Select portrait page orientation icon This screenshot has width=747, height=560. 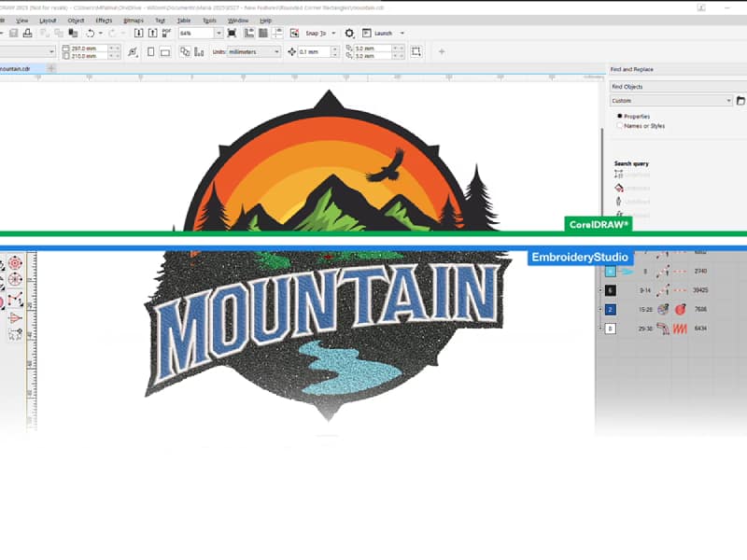[150, 52]
